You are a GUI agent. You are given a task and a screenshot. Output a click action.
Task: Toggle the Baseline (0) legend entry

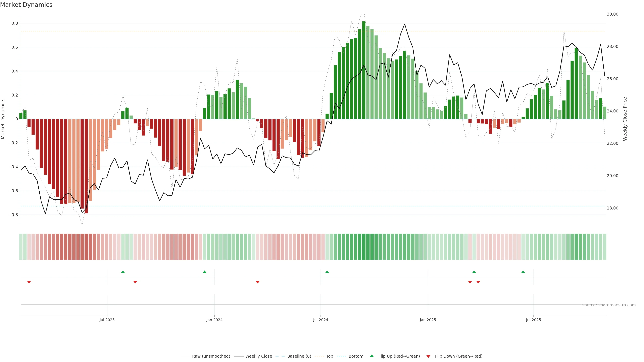[x=299, y=356]
